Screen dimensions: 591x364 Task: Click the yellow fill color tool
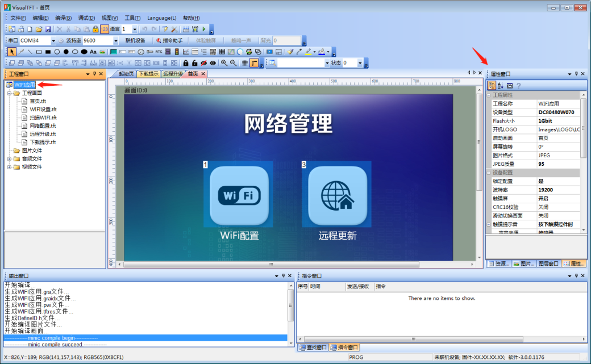307,52
